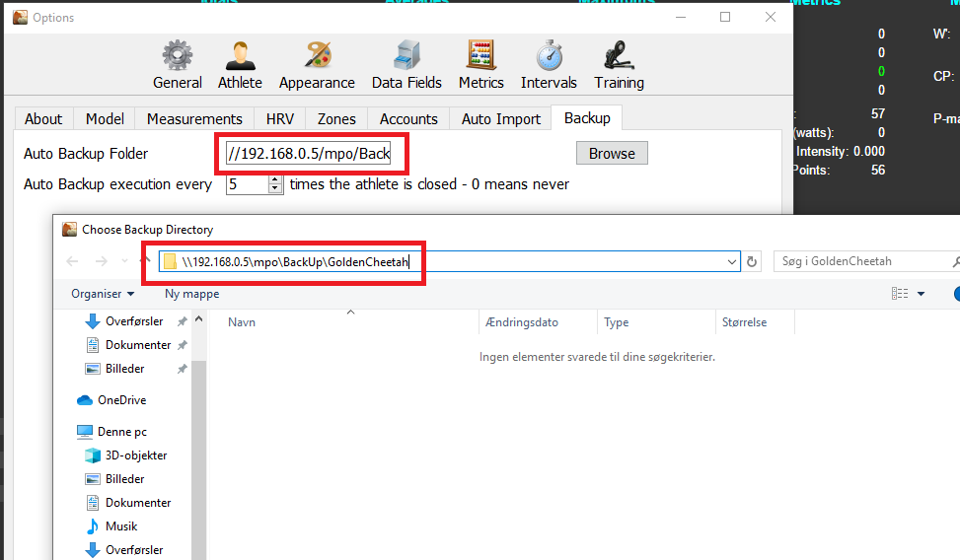Maximize the Options window
The image size is (960, 560).
[x=725, y=17]
